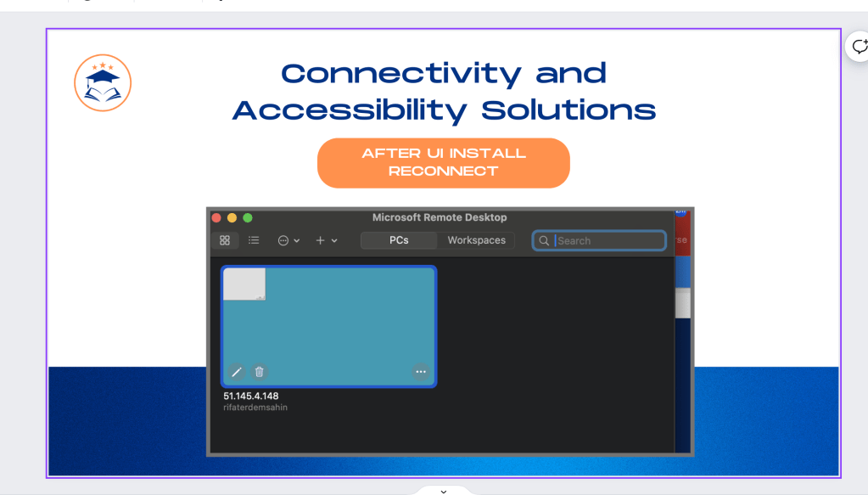Click the trash delete icon on PC tile
The width and height of the screenshot is (868, 495).
[259, 372]
